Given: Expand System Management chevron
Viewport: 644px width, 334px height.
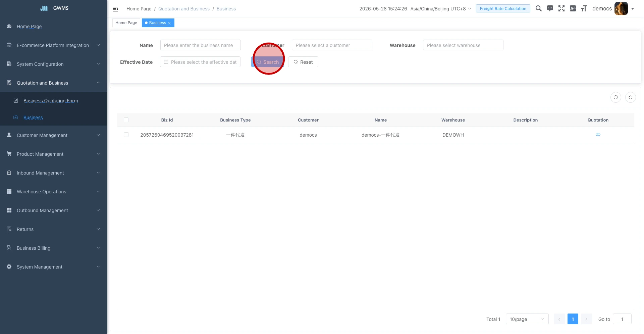Looking at the screenshot, I should 98,267.
